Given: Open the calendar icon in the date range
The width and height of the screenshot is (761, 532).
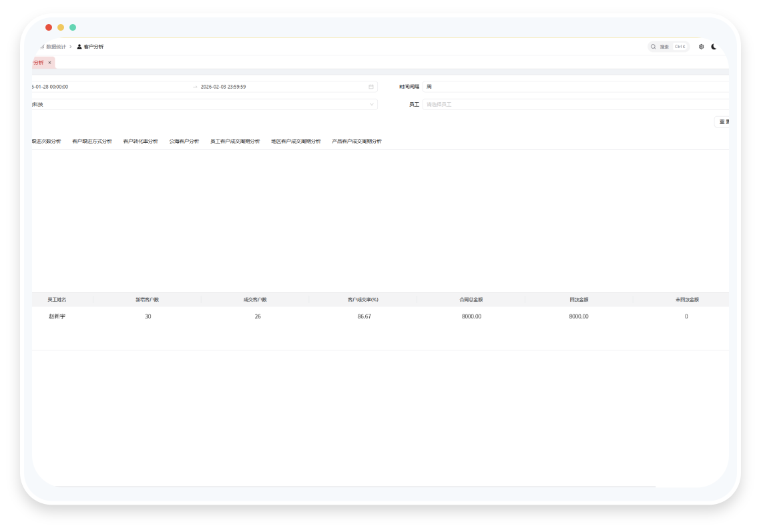Looking at the screenshot, I should click(370, 87).
